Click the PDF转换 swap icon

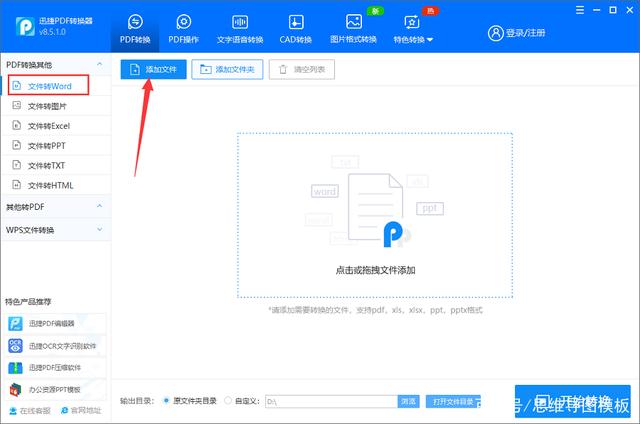point(135,22)
